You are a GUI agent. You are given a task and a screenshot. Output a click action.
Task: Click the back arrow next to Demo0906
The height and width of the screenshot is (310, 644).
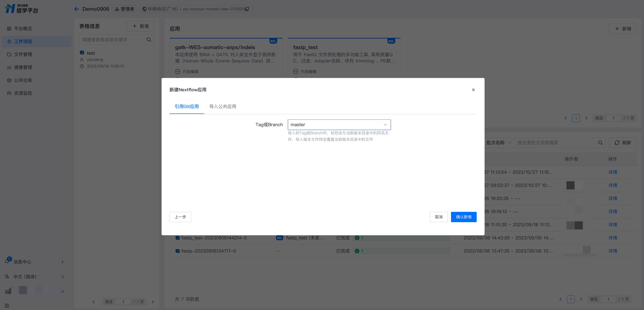76,9
